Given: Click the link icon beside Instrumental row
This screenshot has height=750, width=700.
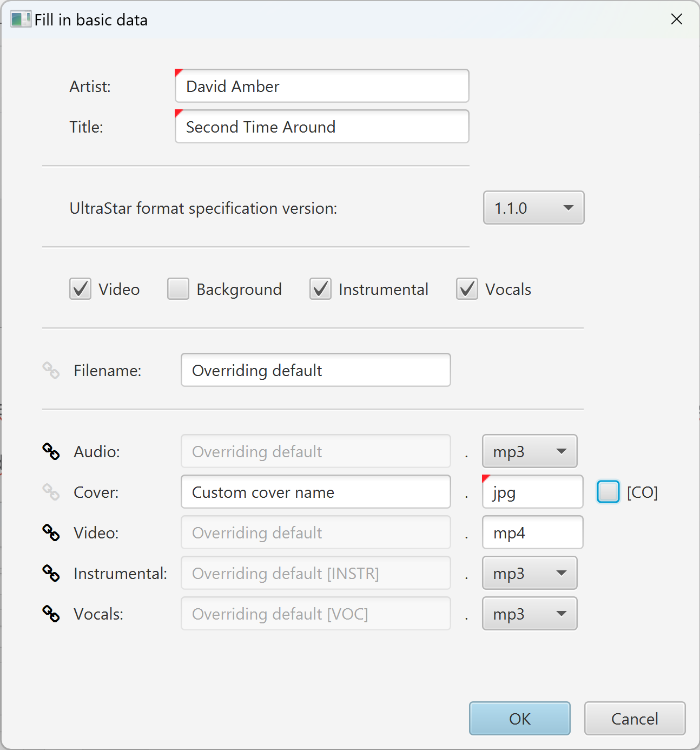Looking at the screenshot, I should point(51,573).
